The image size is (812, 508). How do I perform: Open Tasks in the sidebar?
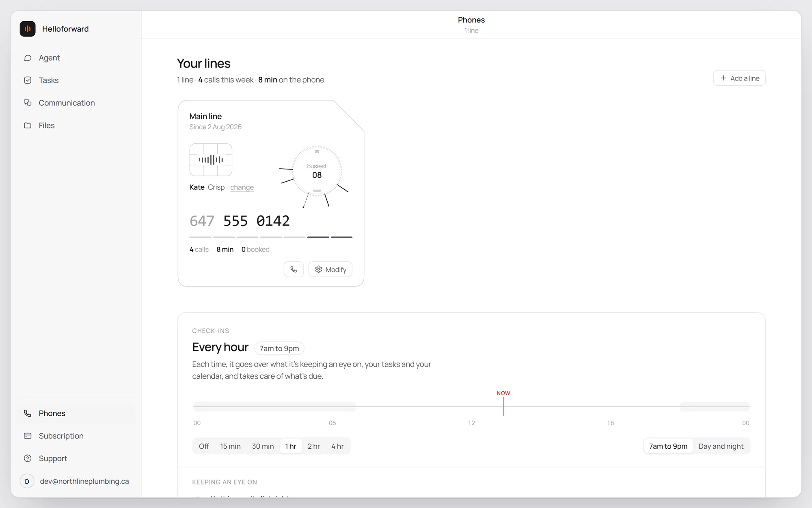click(x=77, y=80)
